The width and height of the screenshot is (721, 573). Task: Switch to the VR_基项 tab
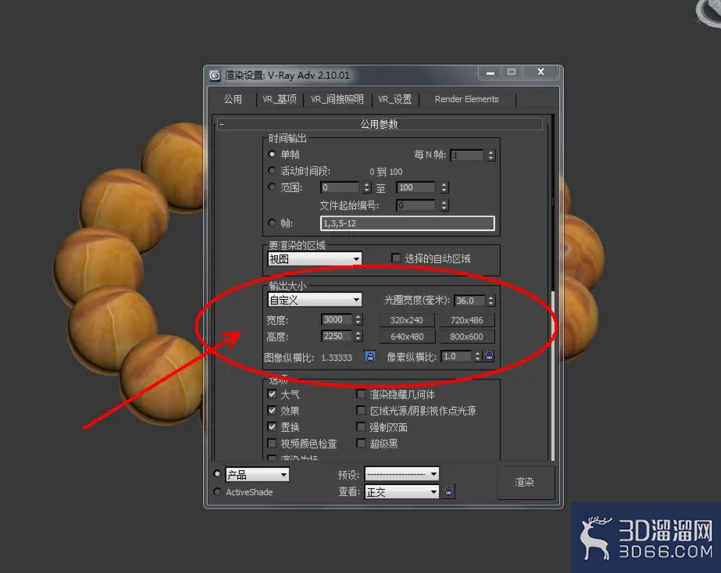pyautogui.click(x=280, y=99)
